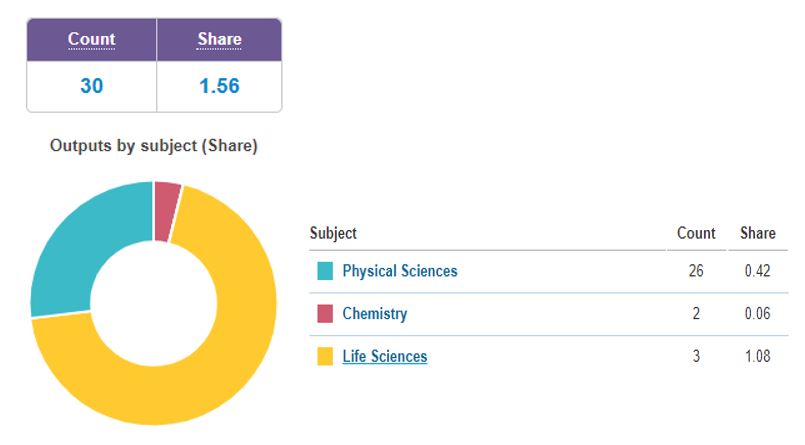Select the teal donut chart segment
Viewport: 805px width, 445px height.
(77, 241)
